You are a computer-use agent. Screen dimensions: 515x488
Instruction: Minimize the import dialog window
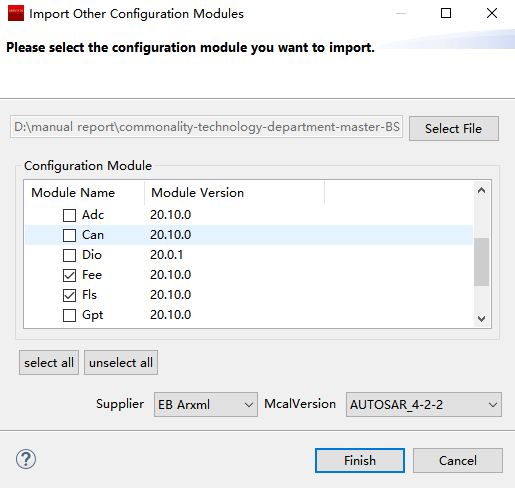[401, 13]
